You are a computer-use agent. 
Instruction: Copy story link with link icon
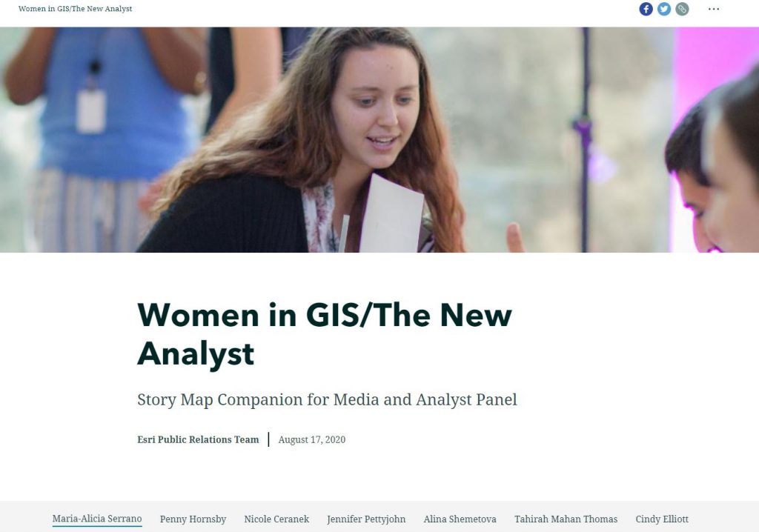pos(682,9)
